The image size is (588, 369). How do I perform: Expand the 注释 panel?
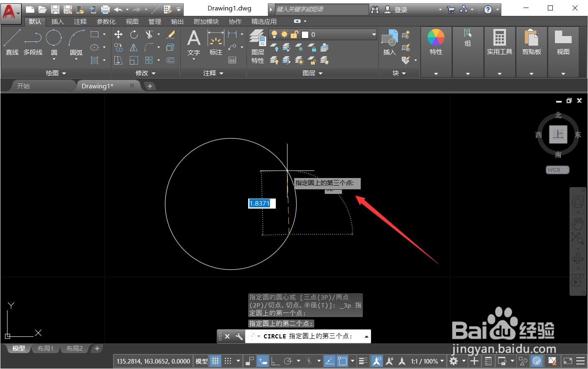tap(213, 73)
